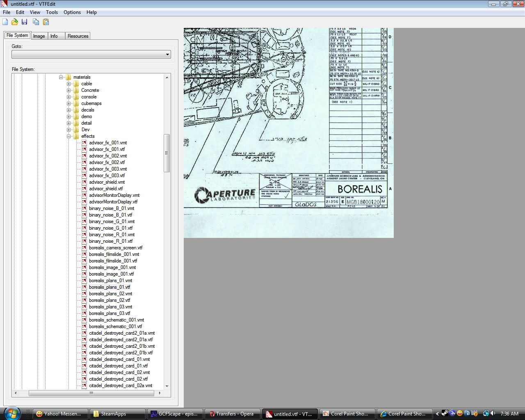Screen dimensions: 525x420
Task: Open the Edit menu
Action: (20, 12)
